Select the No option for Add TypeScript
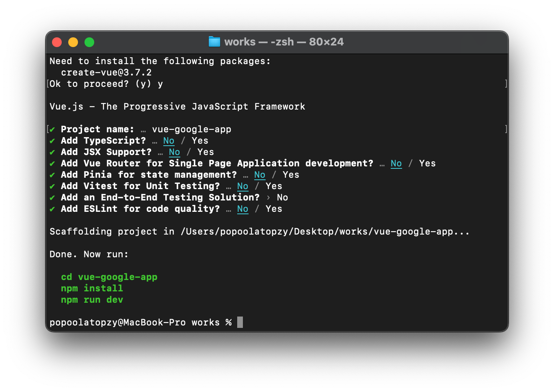 (x=169, y=141)
